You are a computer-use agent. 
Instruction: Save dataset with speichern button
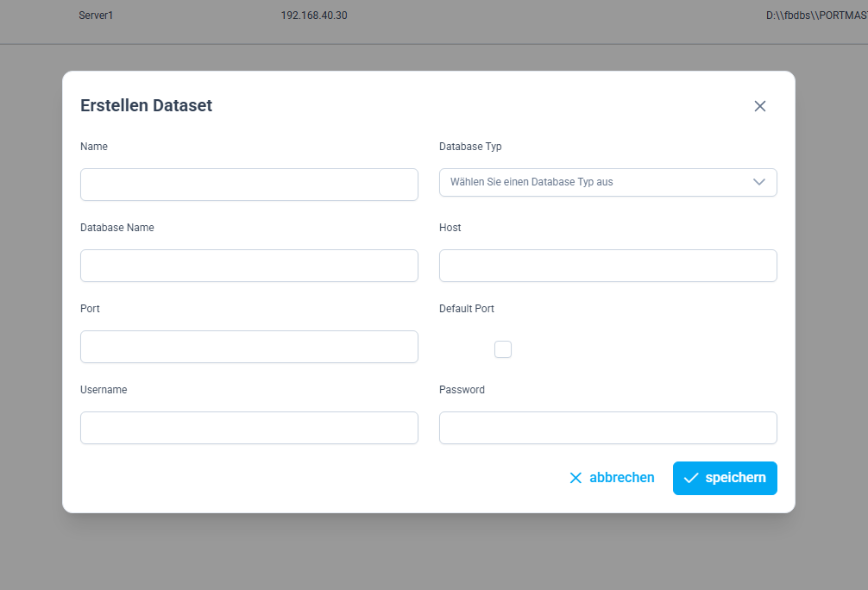click(x=725, y=478)
